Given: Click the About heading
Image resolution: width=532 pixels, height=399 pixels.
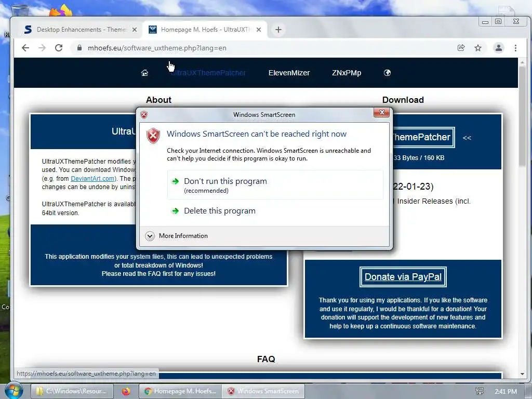Looking at the screenshot, I should click(158, 100).
